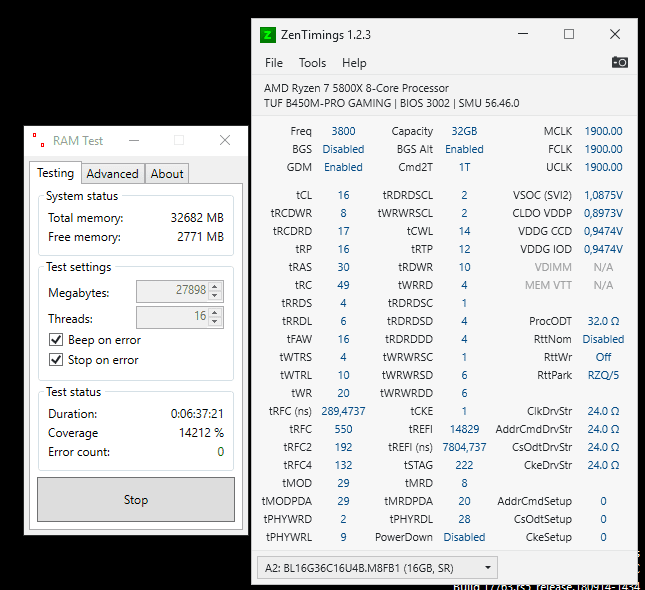Click the tRAS value 30

point(343,267)
